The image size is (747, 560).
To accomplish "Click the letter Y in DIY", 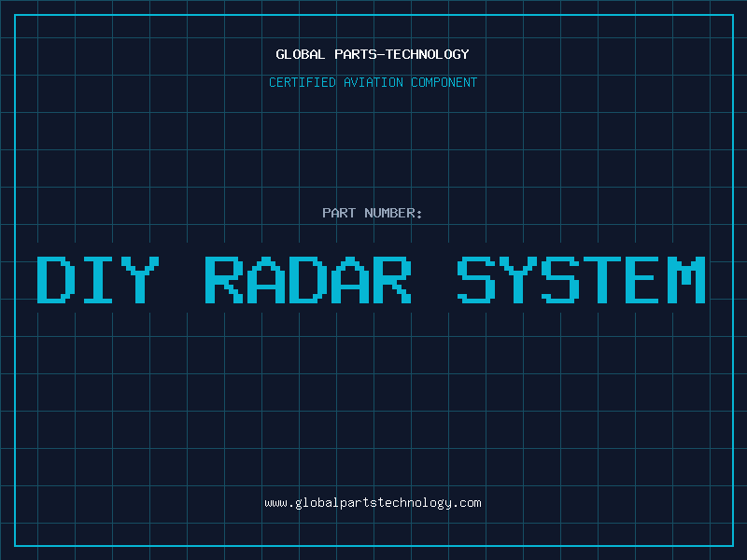I will pyautogui.click(x=140, y=280).
